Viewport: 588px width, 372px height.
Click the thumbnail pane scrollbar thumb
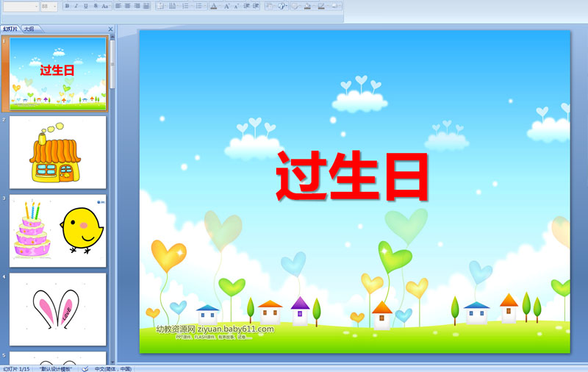(112, 64)
